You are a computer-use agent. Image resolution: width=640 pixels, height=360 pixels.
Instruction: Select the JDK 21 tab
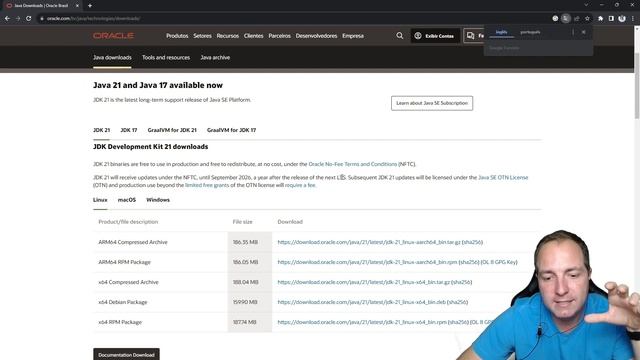[102, 130]
